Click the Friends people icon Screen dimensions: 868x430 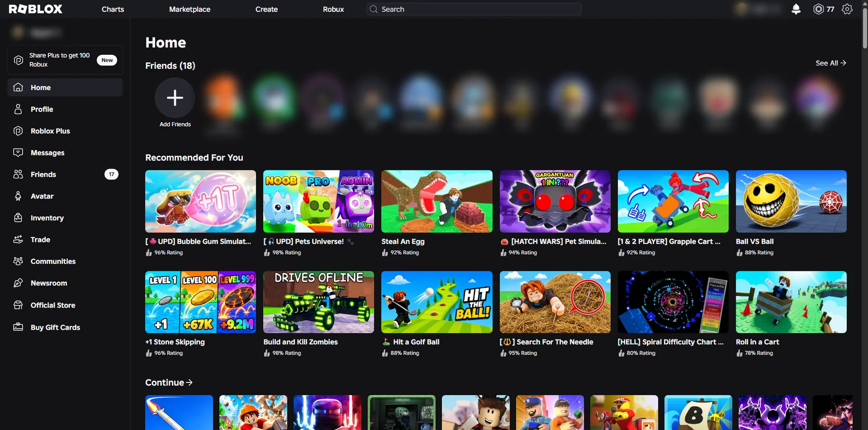point(18,174)
